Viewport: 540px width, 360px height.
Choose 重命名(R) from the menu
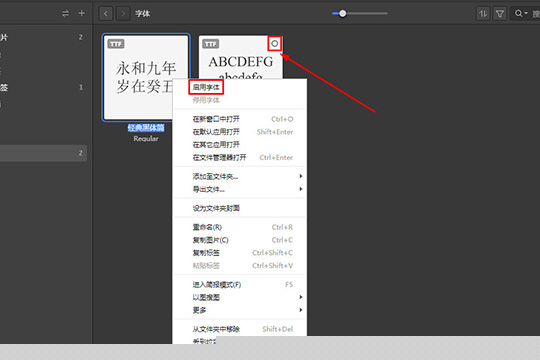pyautogui.click(x=240, y=227)
